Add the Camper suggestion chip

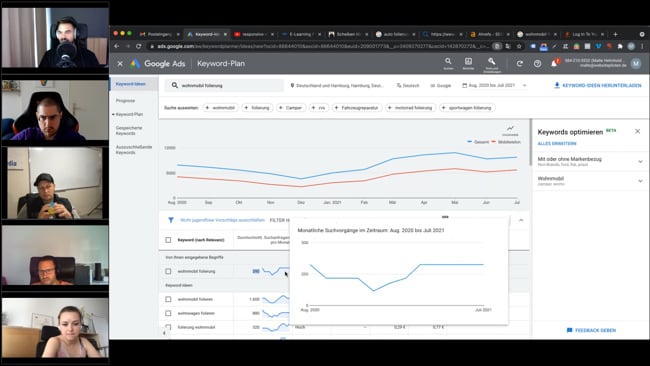point(291,108)
